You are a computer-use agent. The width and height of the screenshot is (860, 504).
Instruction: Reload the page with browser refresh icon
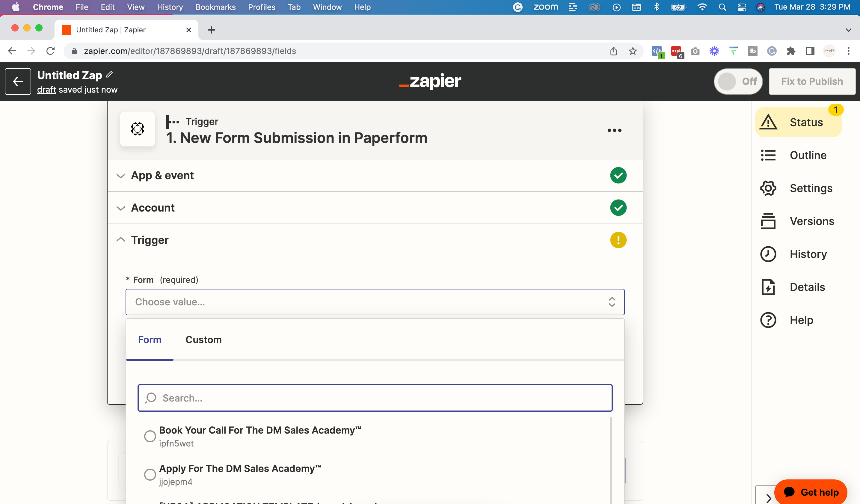click(51, 51)
